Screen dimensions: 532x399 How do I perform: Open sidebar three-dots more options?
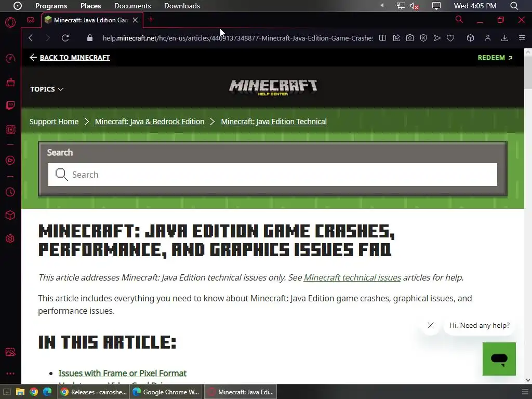10,374
